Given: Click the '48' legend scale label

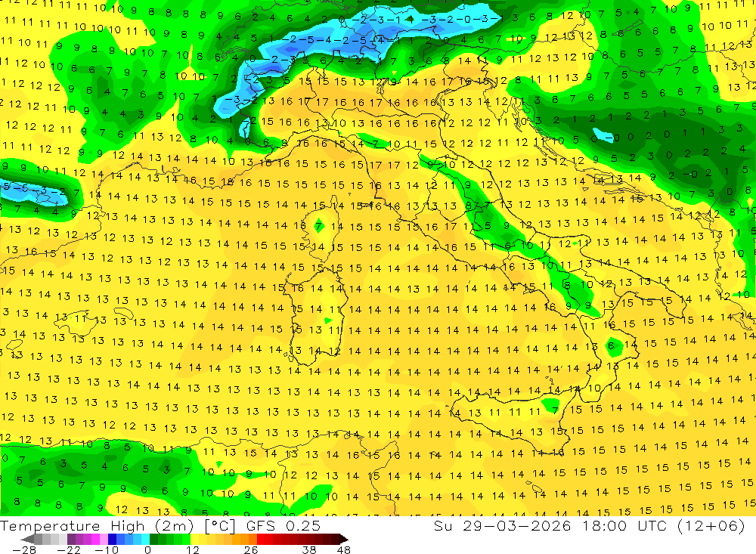Looking at the screenshot, I should point(344,550).
